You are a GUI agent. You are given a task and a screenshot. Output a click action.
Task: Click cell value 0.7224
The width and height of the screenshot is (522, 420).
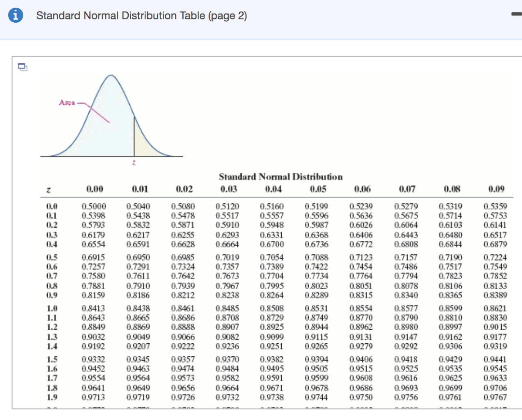tap(495, 257)
